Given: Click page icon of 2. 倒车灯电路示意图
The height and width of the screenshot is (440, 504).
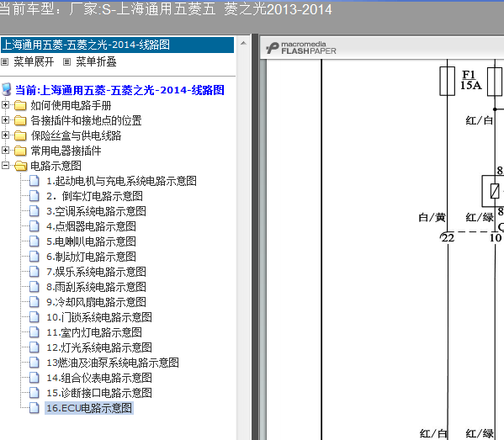Looking at the screenshot, I should pos(34,196).
